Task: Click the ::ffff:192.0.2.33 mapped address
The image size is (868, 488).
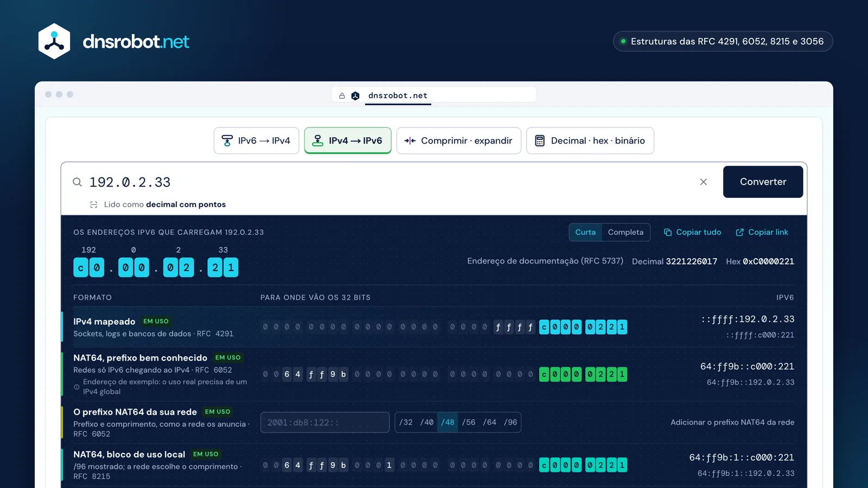Action: (748, 319)
